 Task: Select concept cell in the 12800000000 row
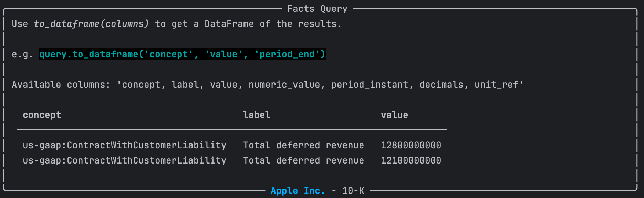coord(125,145)
